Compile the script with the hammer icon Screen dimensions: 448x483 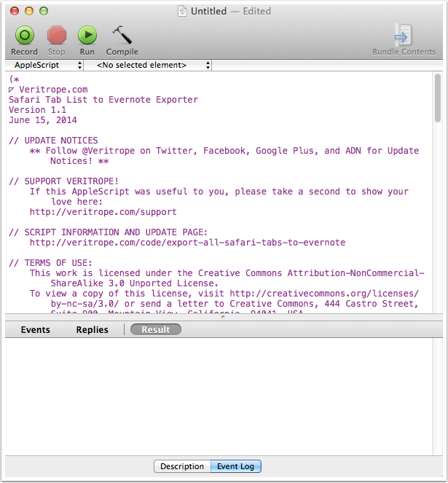click(x=122, y=35)
